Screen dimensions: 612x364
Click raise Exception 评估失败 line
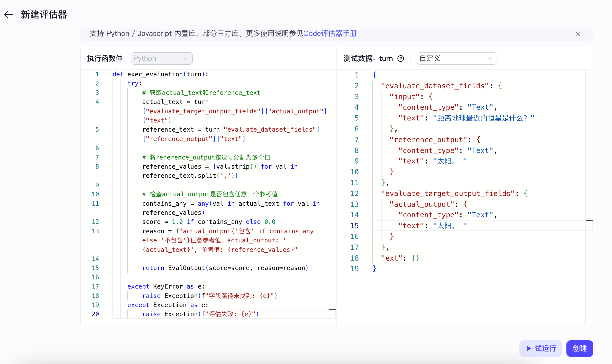pyautogui.click(x=201, y=314)
